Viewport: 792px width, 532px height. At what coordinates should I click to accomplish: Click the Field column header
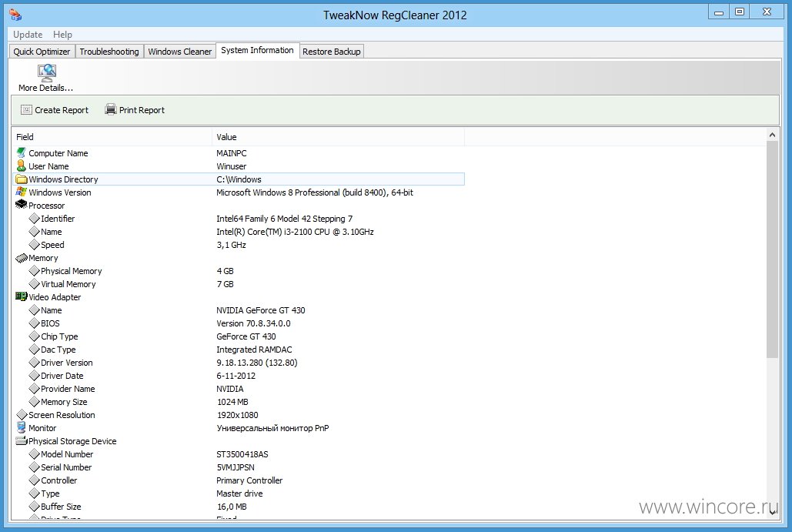112,137
